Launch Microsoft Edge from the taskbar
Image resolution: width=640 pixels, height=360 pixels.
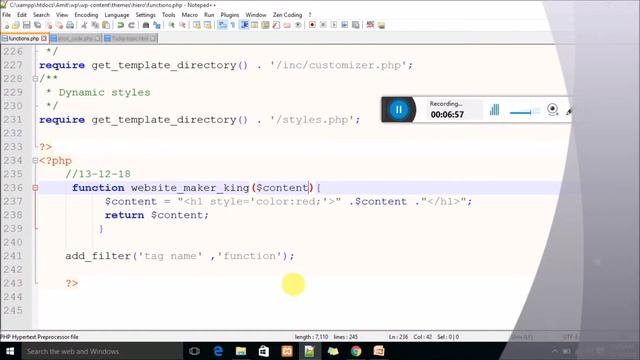coord(218,351)
